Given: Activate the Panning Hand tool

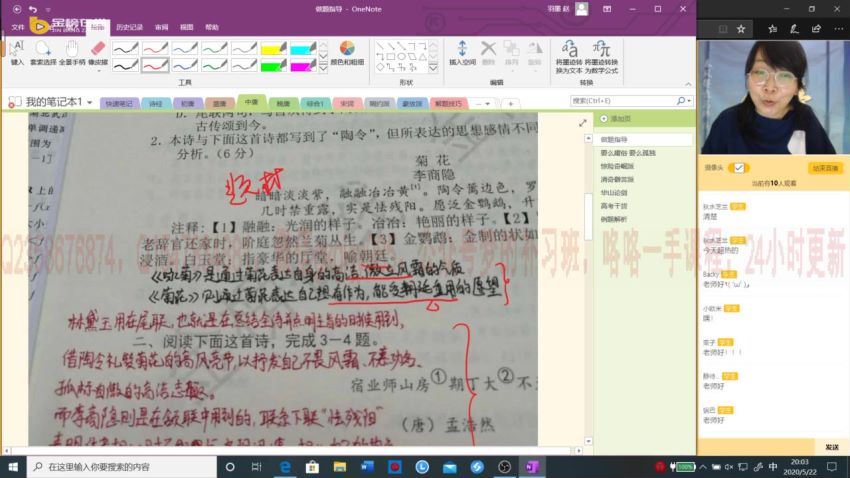Looking at the screenshot, I should (x=72, y=53).
